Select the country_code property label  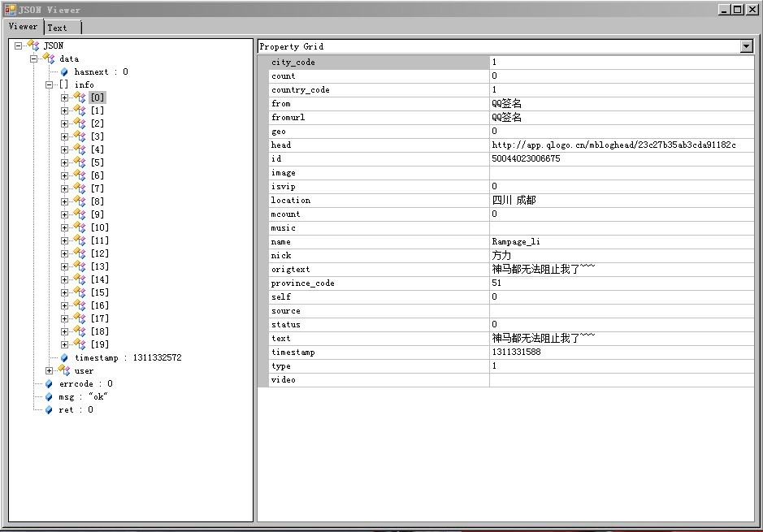(x=300, y=90)
